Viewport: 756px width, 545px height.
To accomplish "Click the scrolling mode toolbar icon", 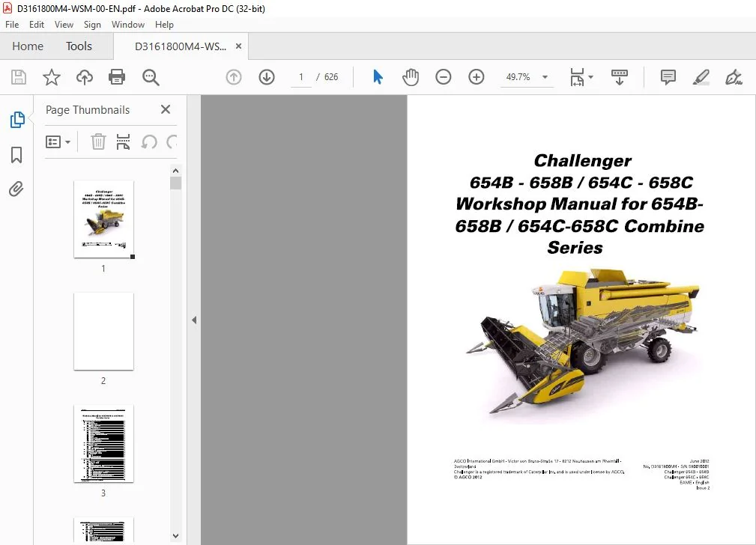I will coord(620,77).
